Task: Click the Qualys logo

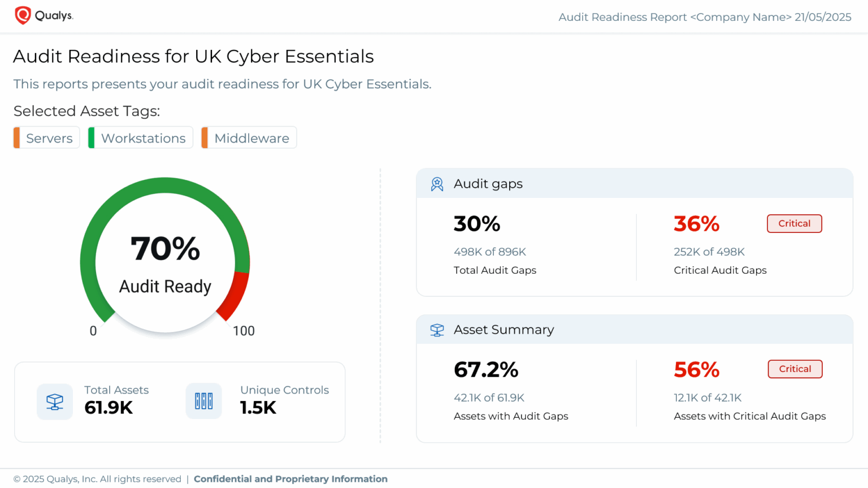Action: pyautogui.click(x=44, y=15)
